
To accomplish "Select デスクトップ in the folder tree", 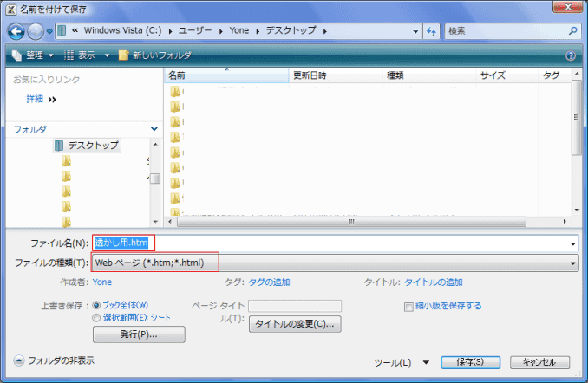I will 87,146.
